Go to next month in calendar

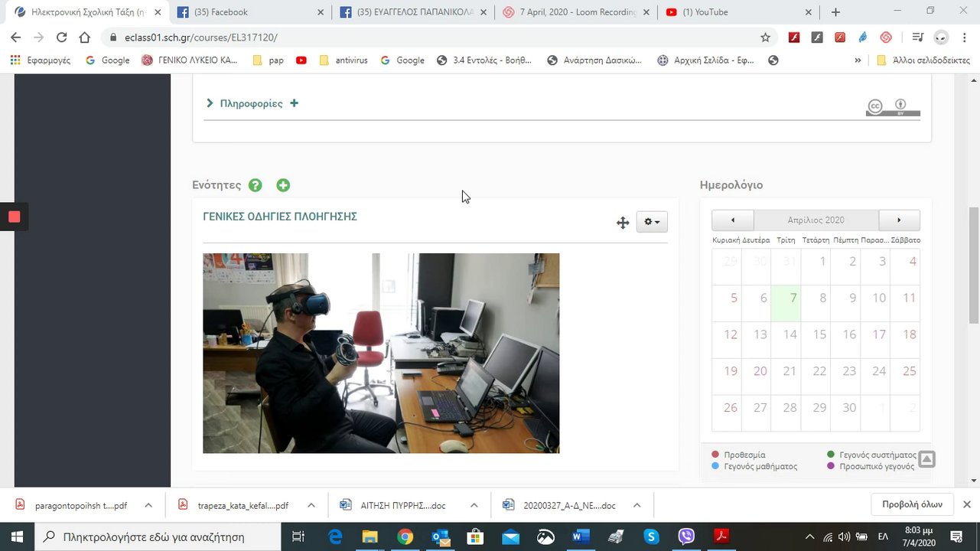pyautogui.click(x=899, y=220)
